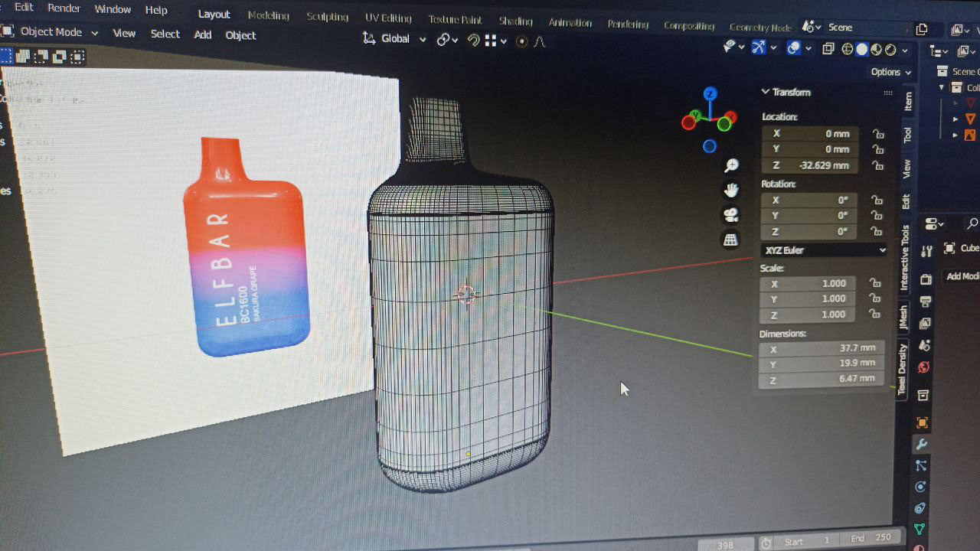
Task: Toggle X-ray view icon
Action: 828,49
